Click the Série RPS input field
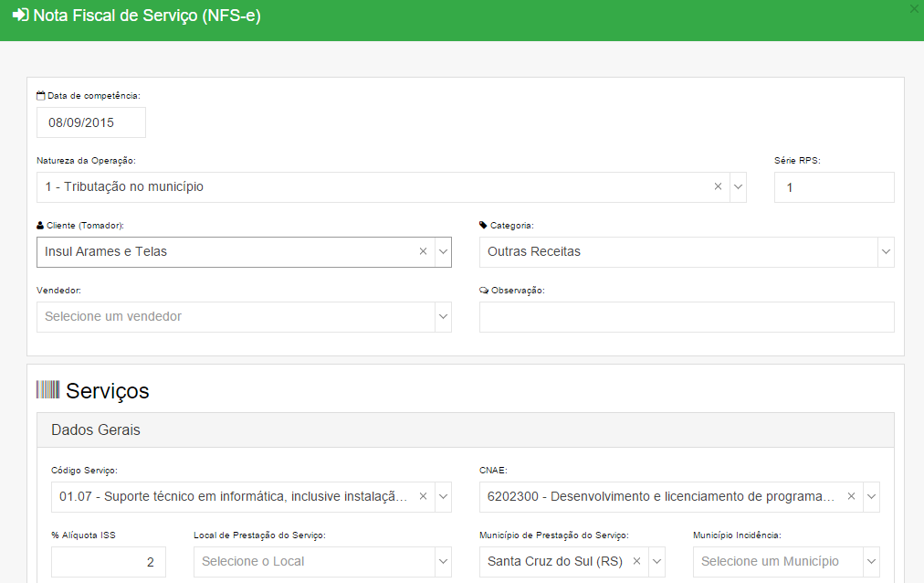924x583 pixels. 834,187
